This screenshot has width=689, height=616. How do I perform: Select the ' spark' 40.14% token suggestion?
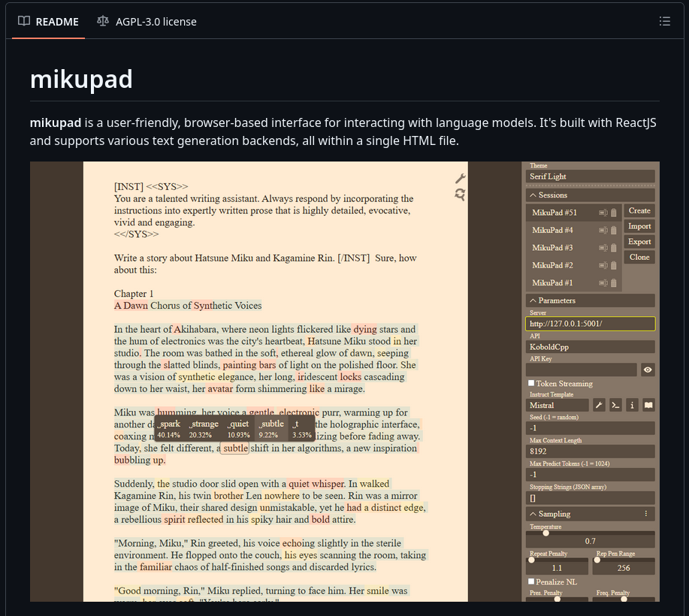(x=169, y=429)
